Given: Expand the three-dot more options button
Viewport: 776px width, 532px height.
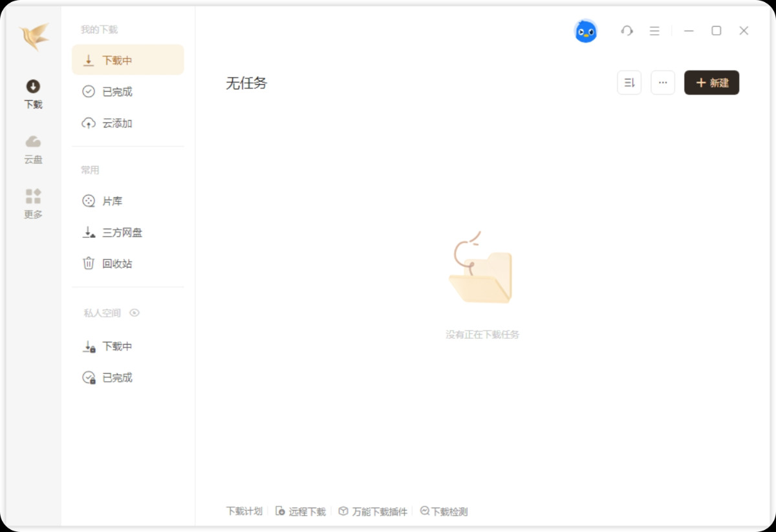Looking at the screenshot, I should click(662, 83).
